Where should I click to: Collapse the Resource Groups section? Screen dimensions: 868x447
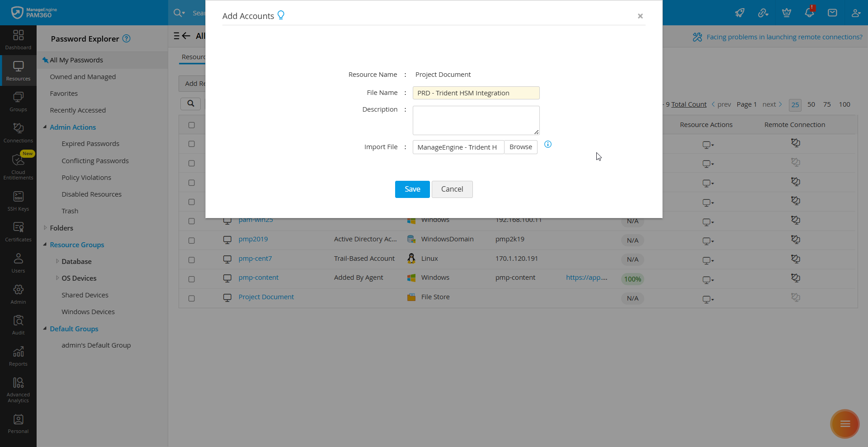click(x=45, y=245)
